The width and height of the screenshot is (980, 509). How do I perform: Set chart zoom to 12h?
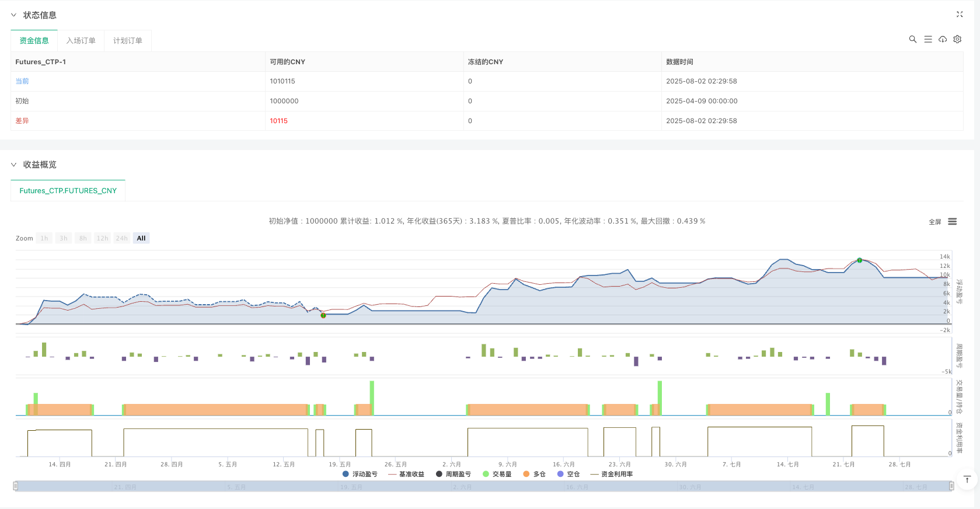pos(103,238)
